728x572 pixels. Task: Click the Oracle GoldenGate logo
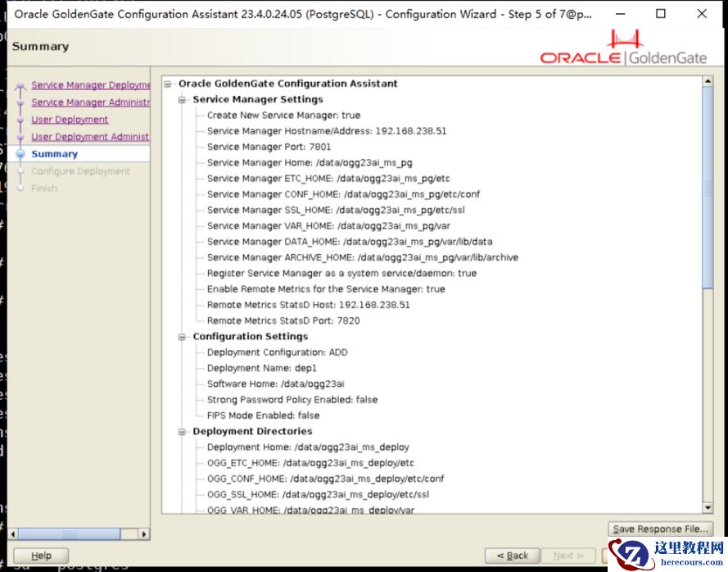point(623,48)
